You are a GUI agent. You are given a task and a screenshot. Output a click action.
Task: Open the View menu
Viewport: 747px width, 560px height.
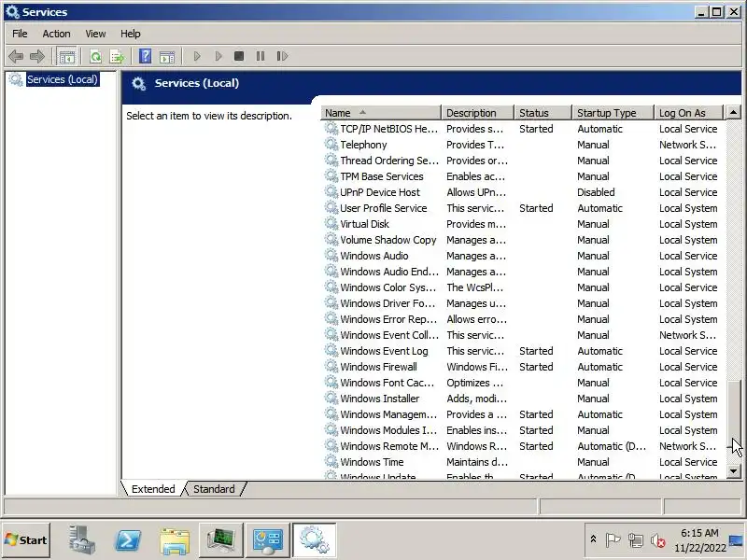95,34
